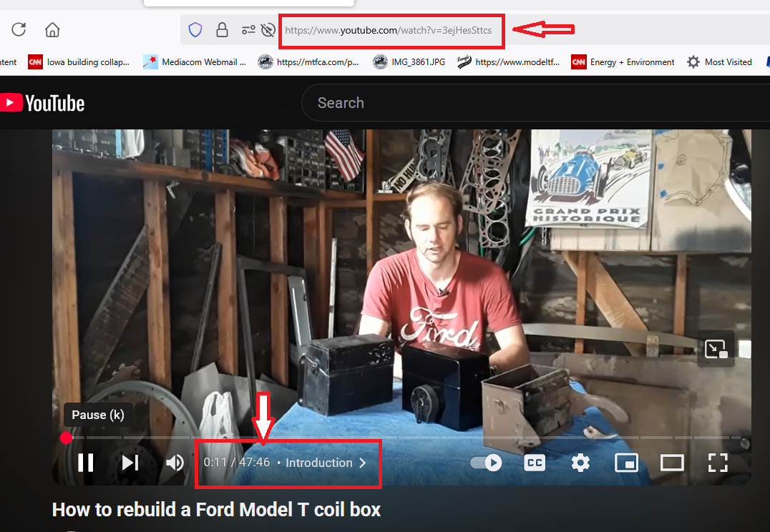The image size is (770, 532).
Task: Toggle closed captions
Action: tap(535, 463)
